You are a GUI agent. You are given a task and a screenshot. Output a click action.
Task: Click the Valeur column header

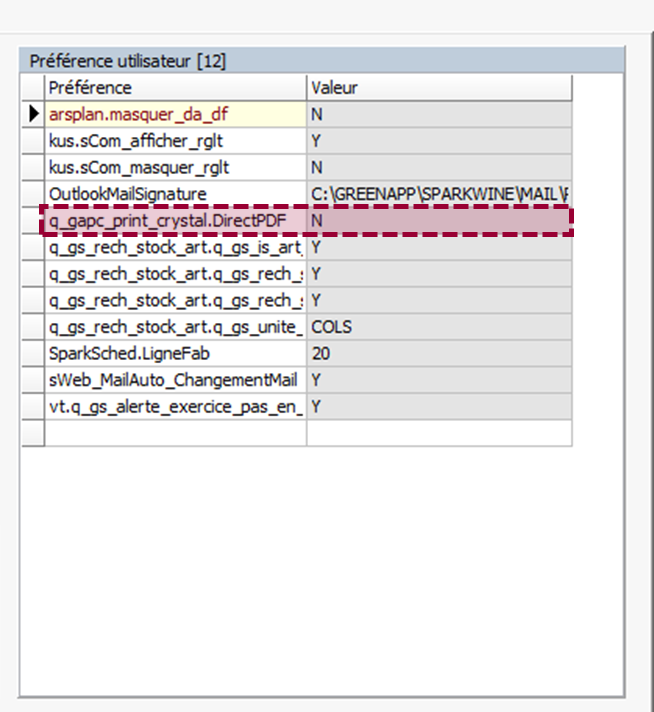(x=438, y=88)
